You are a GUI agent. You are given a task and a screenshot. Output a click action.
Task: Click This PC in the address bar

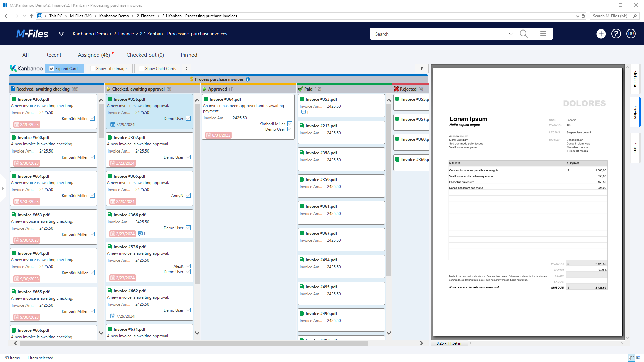56,16
